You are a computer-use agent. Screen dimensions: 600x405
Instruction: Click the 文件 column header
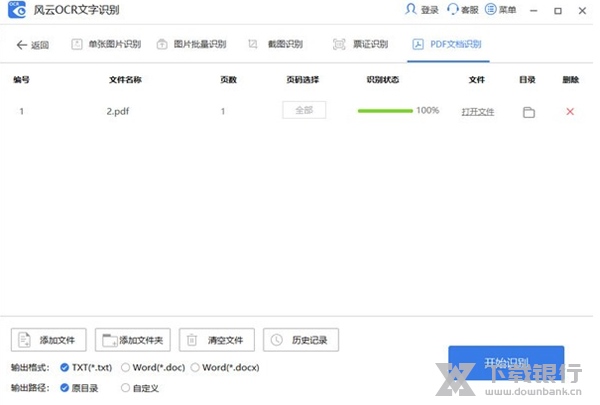(x=477, y=80)
